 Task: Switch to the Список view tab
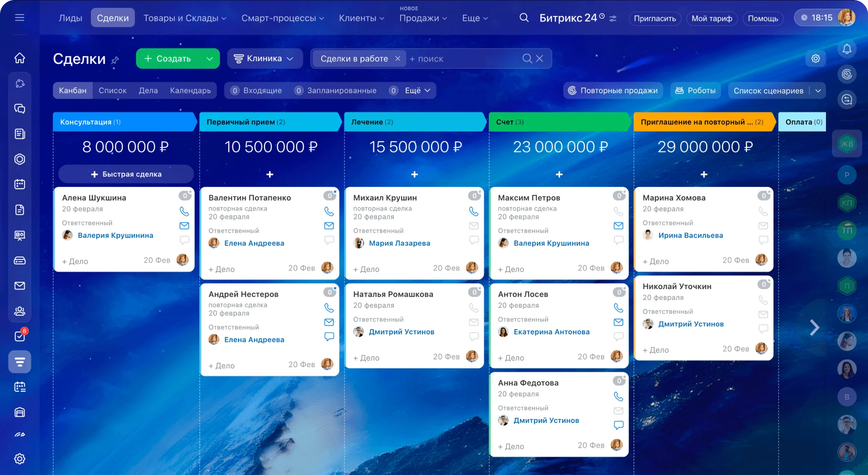[x=112, y=90]
